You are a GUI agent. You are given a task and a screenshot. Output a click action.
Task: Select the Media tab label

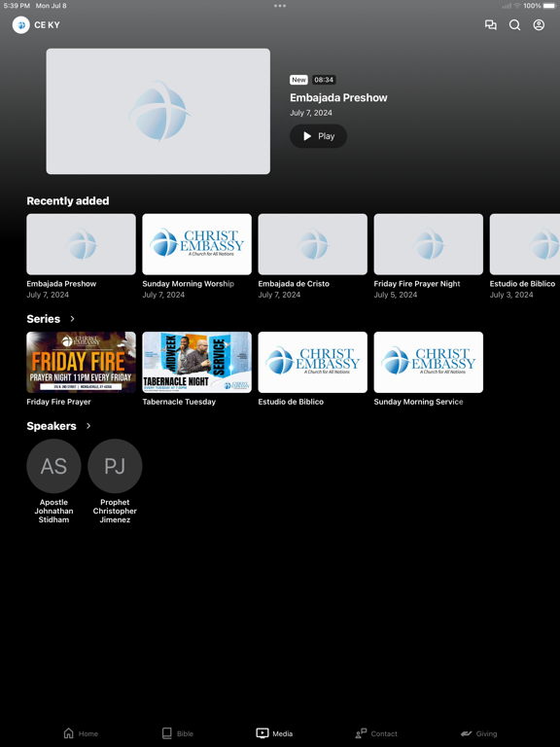(x=282, y=733)
